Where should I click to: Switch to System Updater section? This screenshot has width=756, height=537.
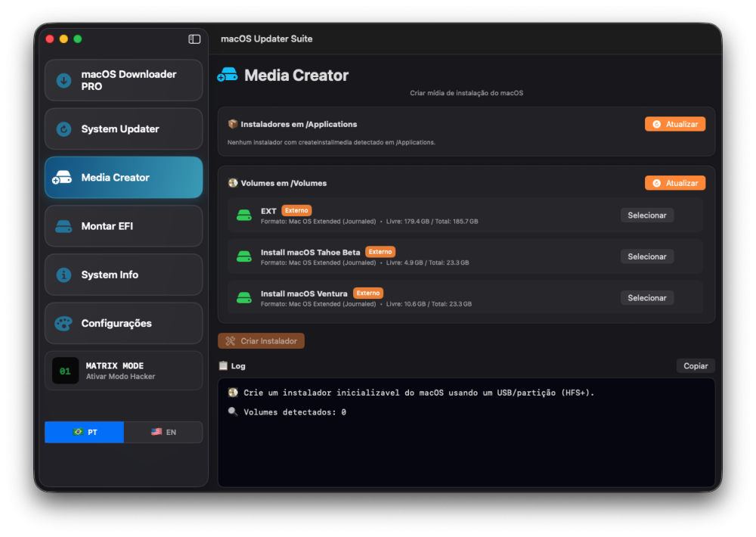pyautogui.click(x=124, y=129)
